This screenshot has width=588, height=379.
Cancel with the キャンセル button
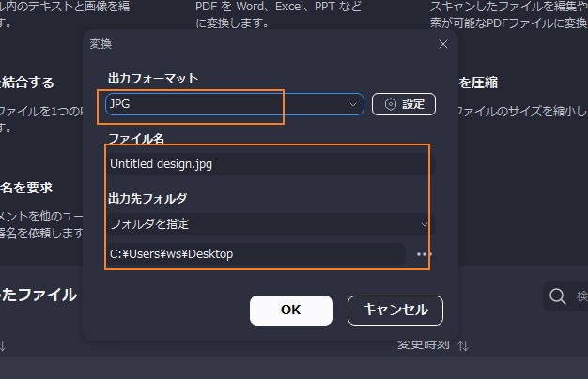coord(395,311)
